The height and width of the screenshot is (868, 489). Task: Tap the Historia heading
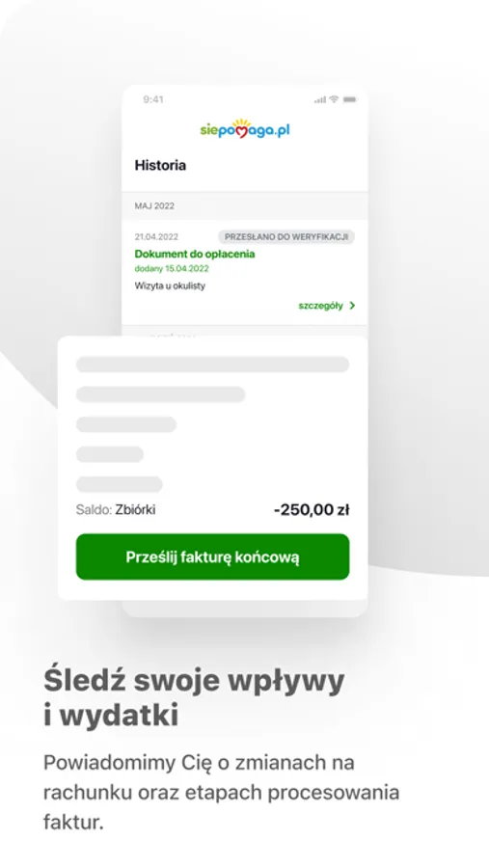coord(160,166)
